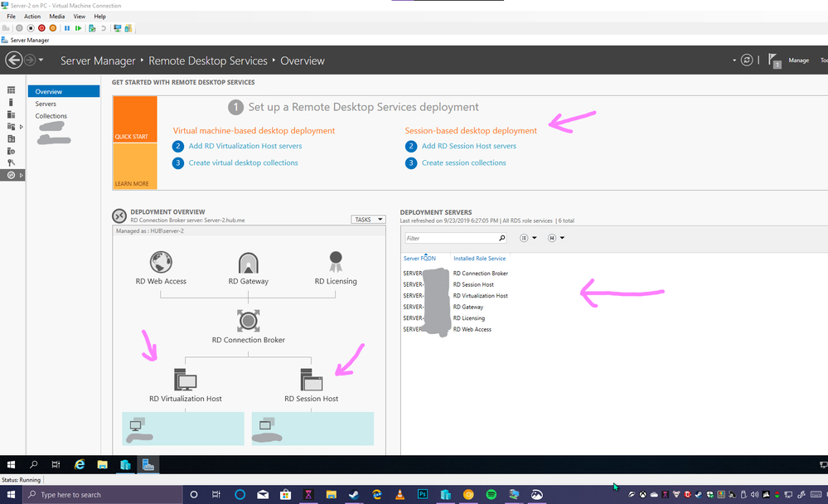Image resolution: width=828 pixels, height=504 pixels.
Task: Select the Remote Desktop Services sidebar icon
Action: (x=11, y=175)
